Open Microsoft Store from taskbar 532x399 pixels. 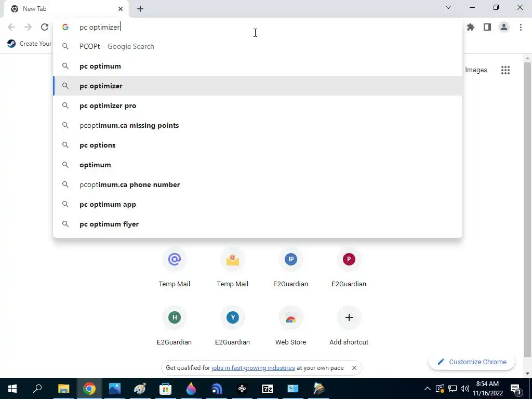(x=166, y=389)
